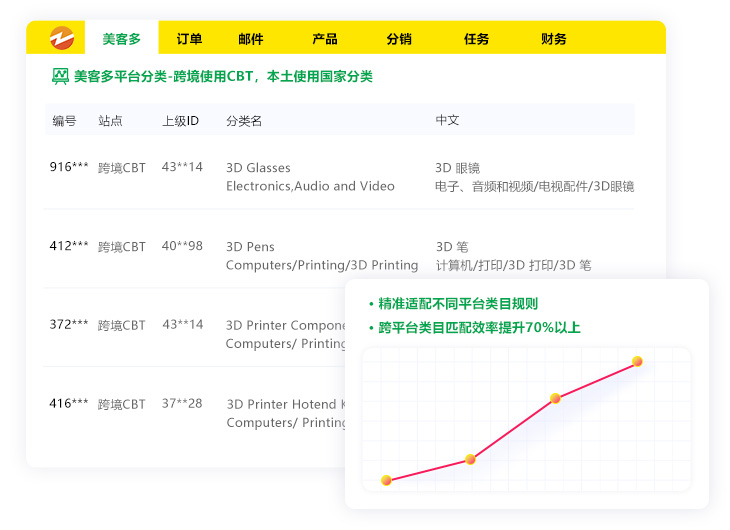Screen dimensions: 730x530
Task: Open the 邮件 tab
Action: coord(251,39)
